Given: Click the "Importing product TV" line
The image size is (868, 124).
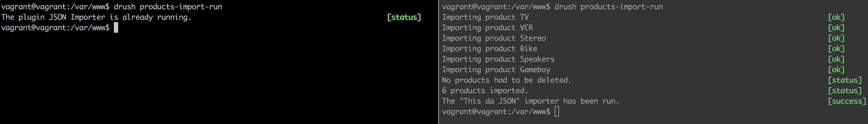Looking at the screenshot, I should click(485, 17).
